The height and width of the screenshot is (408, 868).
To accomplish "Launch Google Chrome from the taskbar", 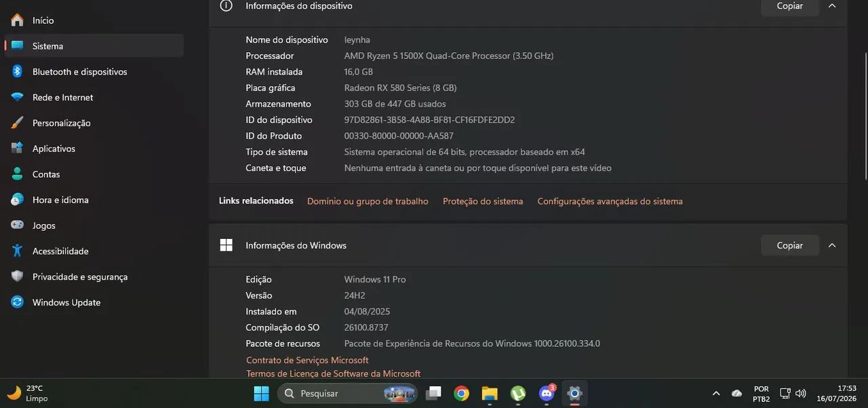I will (x=462, y=393).
